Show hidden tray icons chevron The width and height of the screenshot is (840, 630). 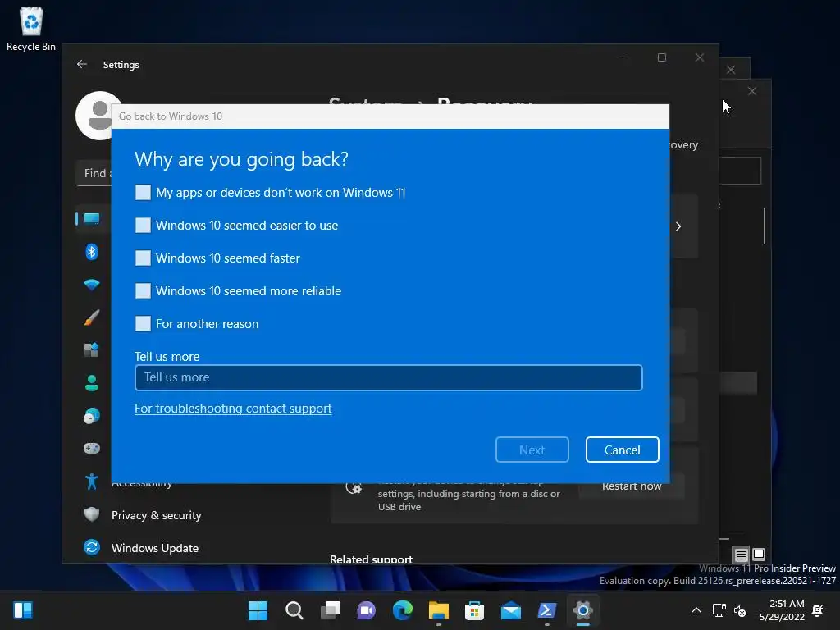tap(696, 610)
